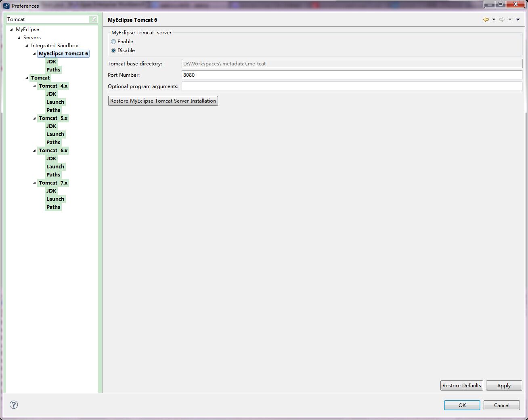Click the Optional program arguments field
The width and height of the screenshot is (528, 420).
[352, 86]
